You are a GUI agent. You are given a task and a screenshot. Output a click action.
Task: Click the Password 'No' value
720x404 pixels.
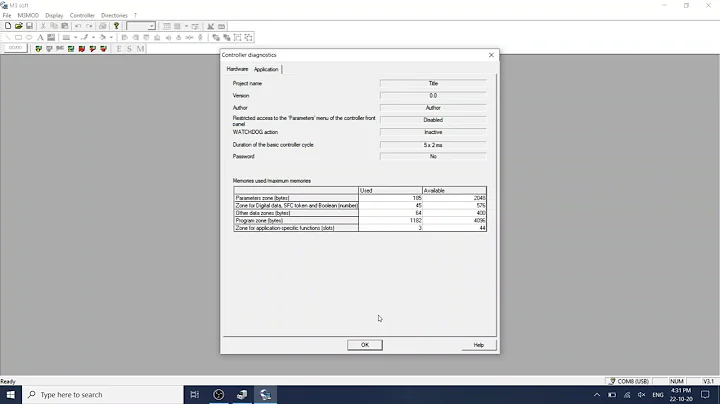[x=433, y=157]
